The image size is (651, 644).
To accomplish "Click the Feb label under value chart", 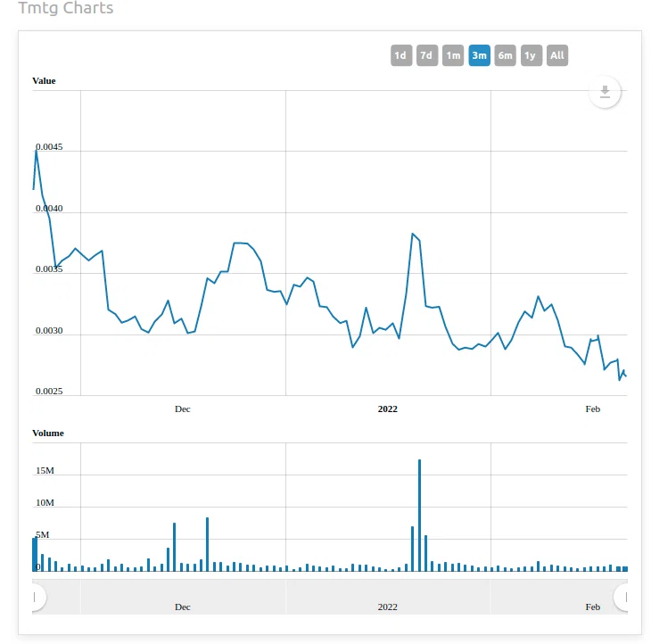I will coord(592,409).
